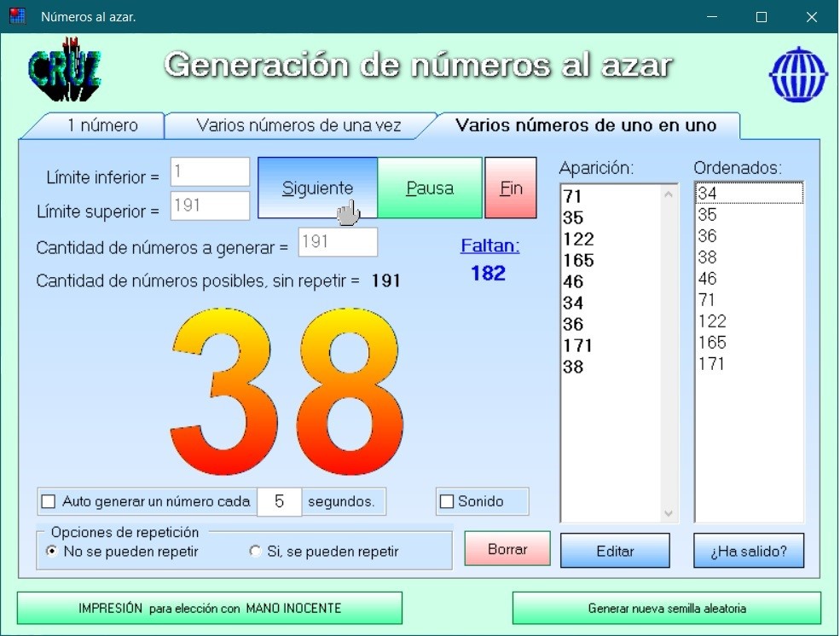Open the Editar button
This screenshot has height=636, width=840.
coord(615,551)
